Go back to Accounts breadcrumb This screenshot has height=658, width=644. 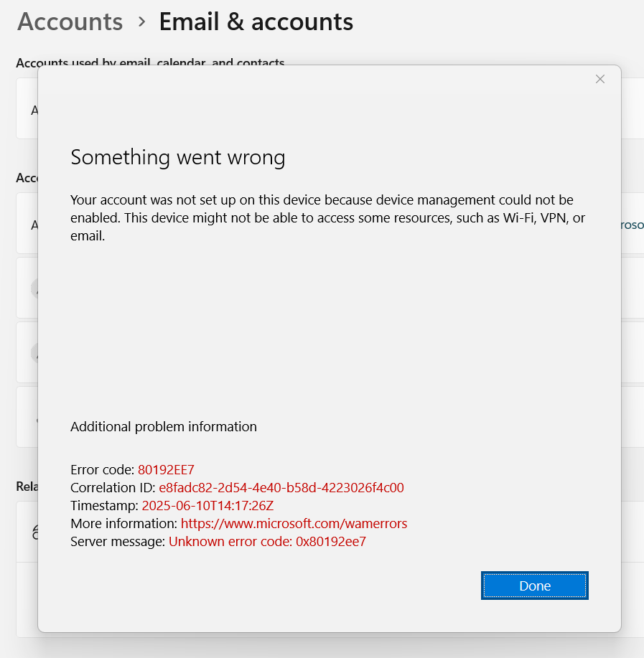click(x=70, y=22)
